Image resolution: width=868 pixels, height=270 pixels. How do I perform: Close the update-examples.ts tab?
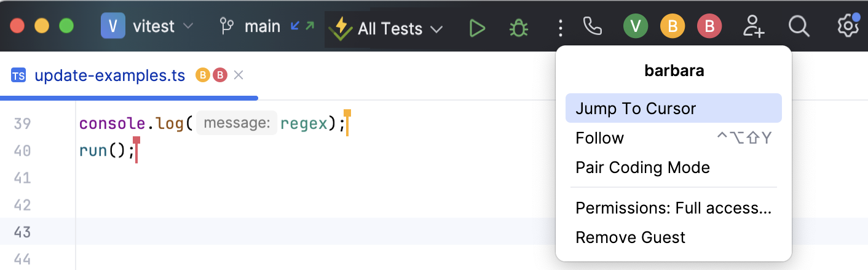point(239,75)
